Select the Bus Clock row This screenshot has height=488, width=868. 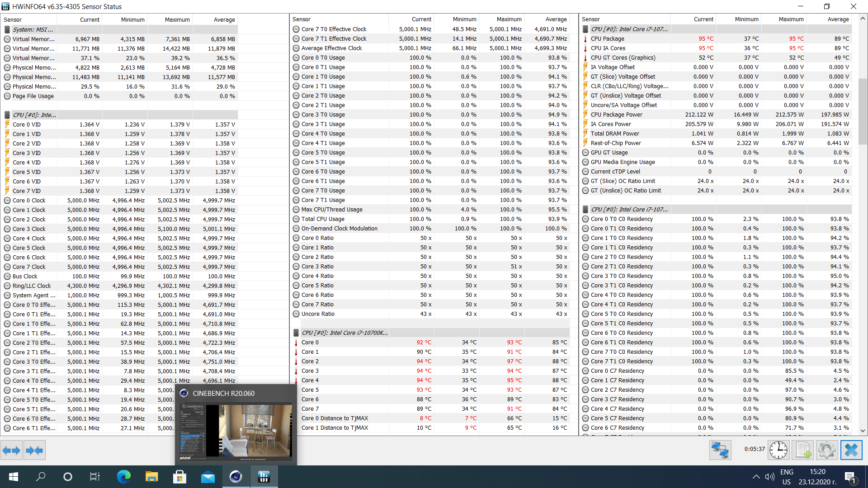(x=119, y=276)
